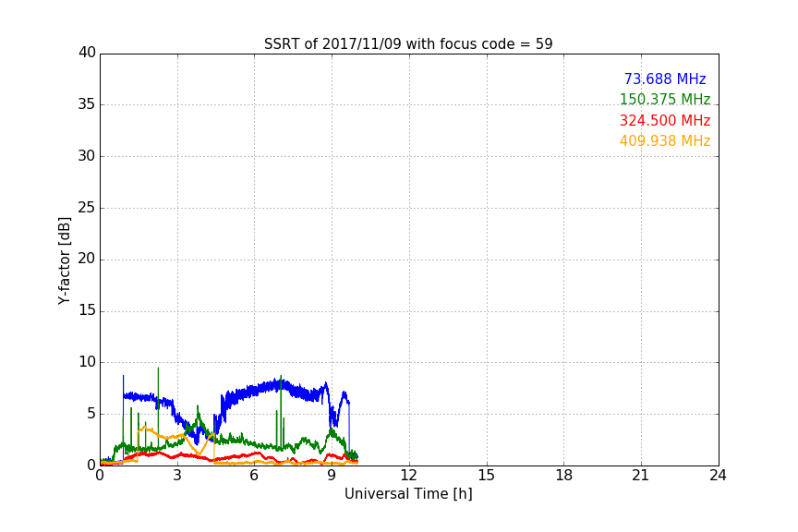Click the x-axis tick label 3
Image resolution: width=798 pixels, height=532 pixels.
(177, 476)
